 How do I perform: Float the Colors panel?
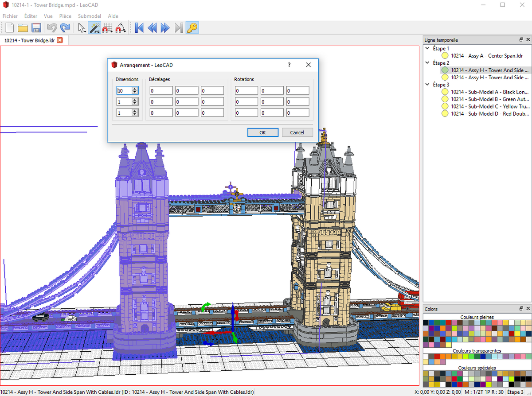pyautogui.click(x=521, y=309)
